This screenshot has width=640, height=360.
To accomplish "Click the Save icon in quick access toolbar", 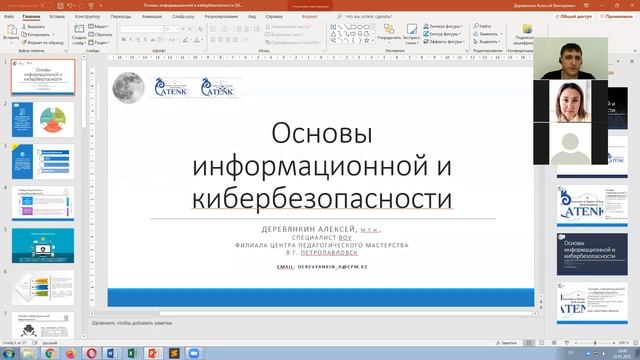I will pos(60,6).
